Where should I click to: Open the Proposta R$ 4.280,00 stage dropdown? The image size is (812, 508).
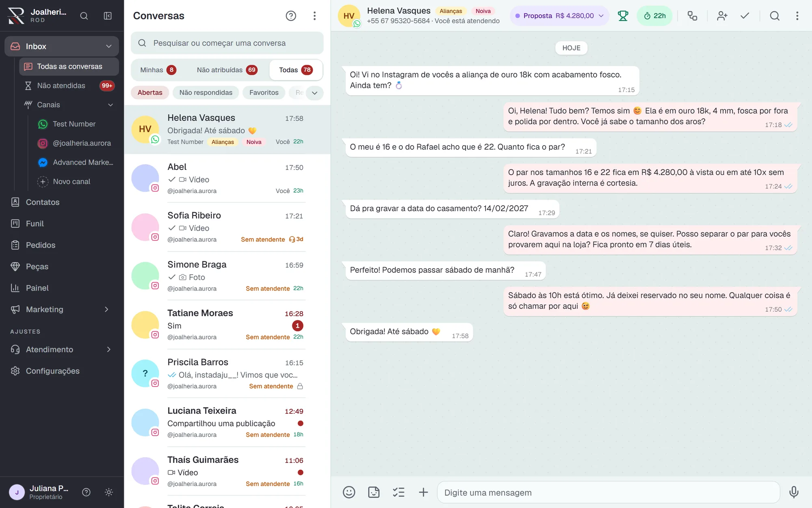[x=559, y=16]
